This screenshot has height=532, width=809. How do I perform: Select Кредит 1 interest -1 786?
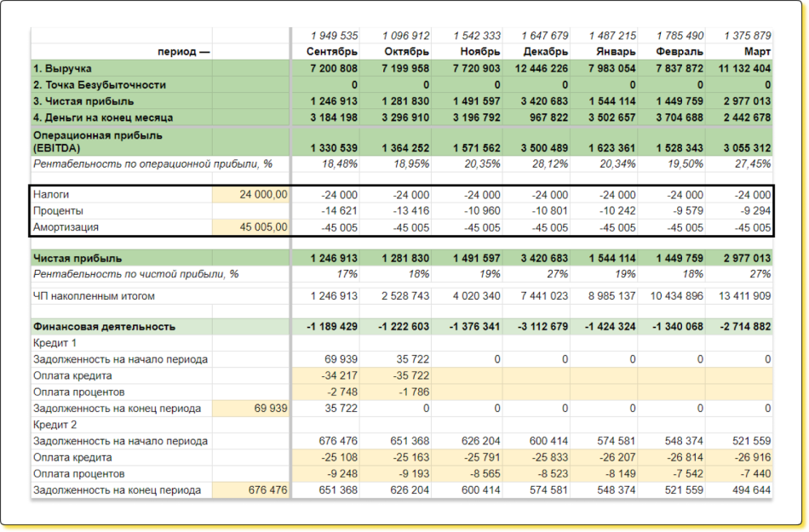tap(414, 392)
